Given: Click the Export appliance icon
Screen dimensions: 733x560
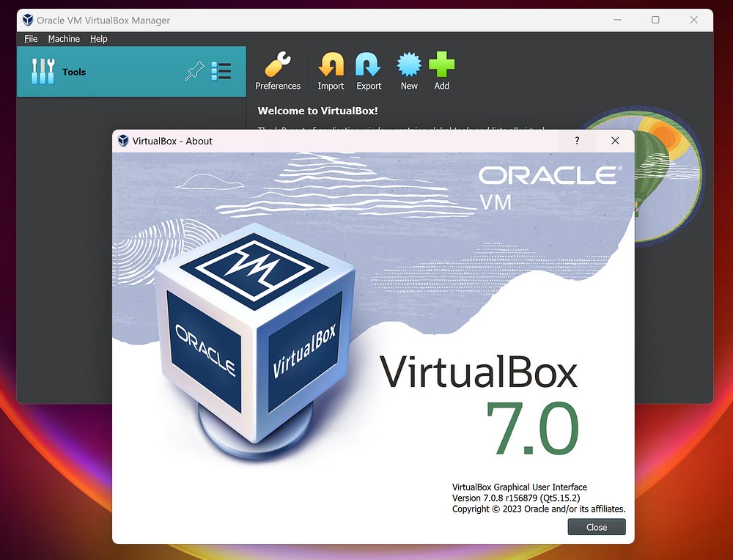Looking at the screenshot, I should [369, 70].
